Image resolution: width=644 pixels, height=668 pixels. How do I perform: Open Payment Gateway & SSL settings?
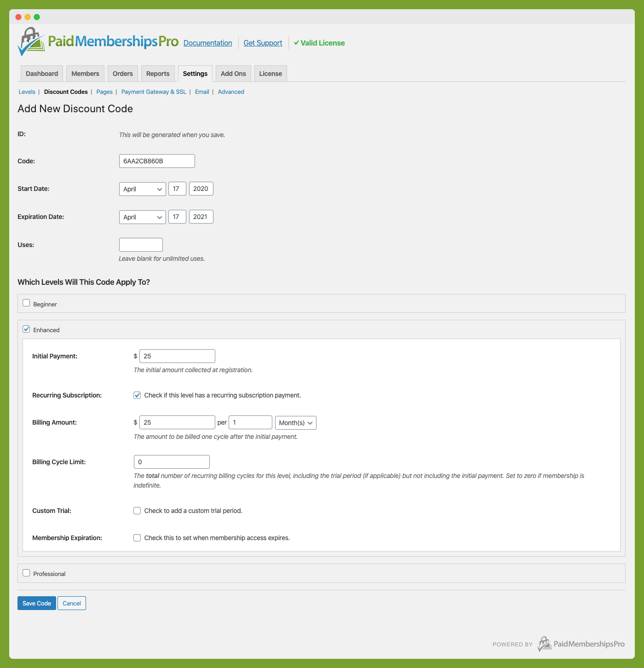[x=154, y=92]
